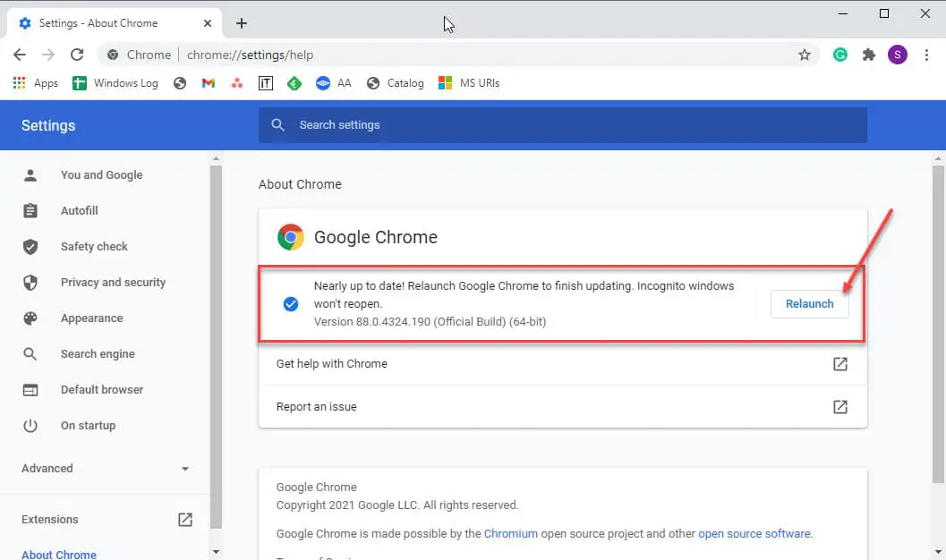Screen dimensions: 946x560
Task: Open the globe bookmark next to Windows Log
Action: click(180, 83)
